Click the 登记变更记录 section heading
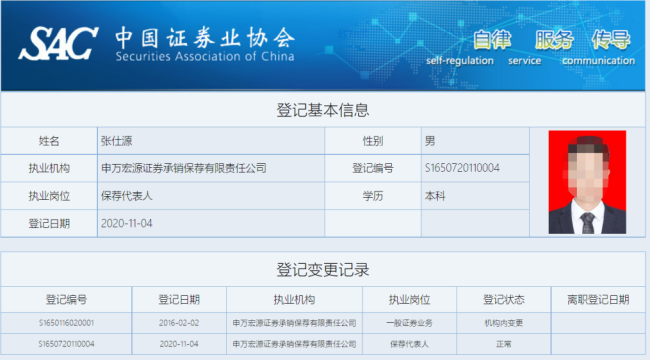This screenshot has height=360, width=650. (x=323, y=270)
